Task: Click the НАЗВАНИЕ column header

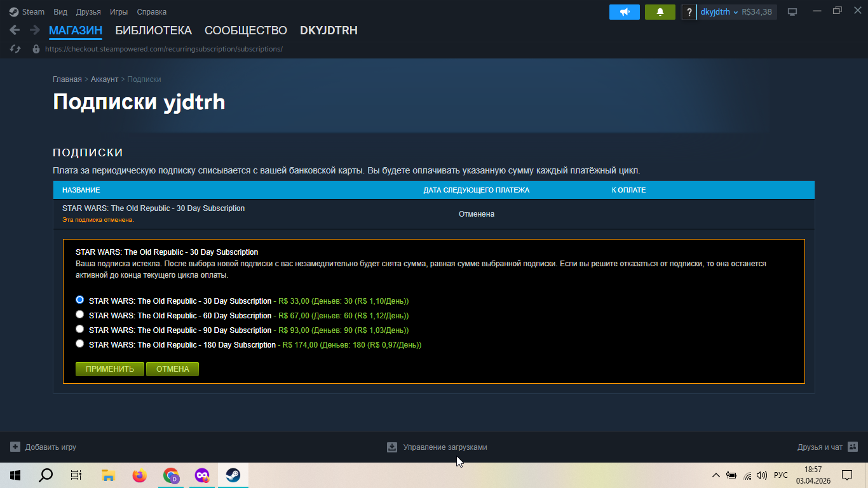Action: (x=81, y=190)
